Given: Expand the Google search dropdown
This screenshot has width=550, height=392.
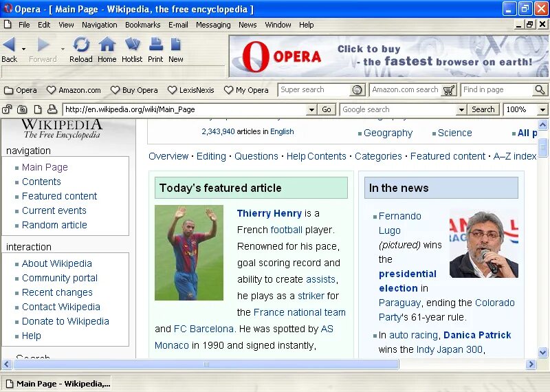Looking at the screenshot, I should [461, 109].
